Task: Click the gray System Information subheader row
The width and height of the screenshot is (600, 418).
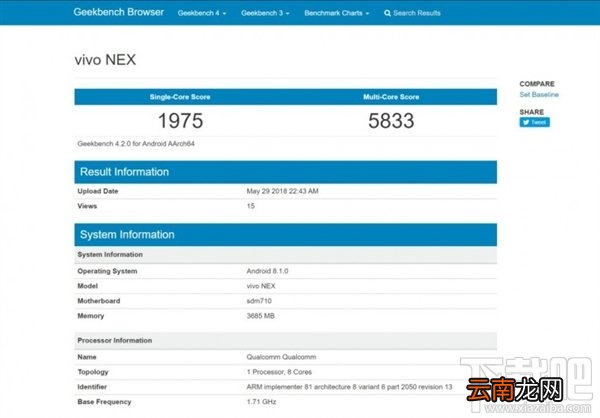Action: pyautogui.click(x=285, y=255)
